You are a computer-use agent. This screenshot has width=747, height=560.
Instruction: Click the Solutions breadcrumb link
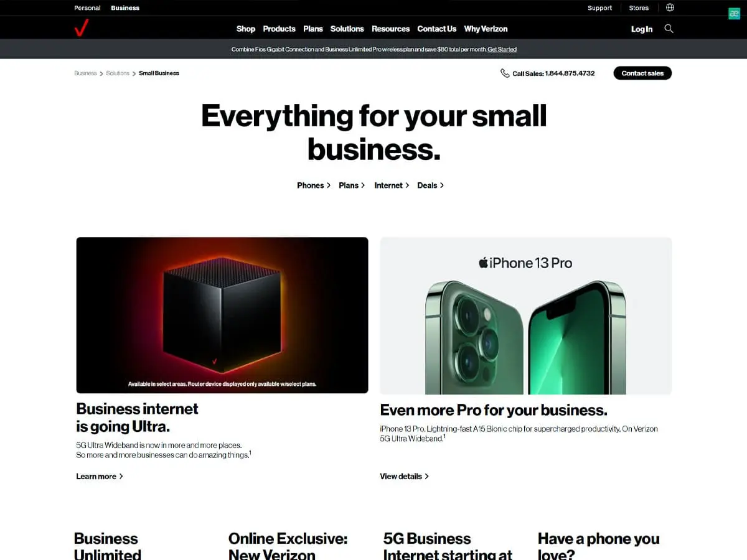click(x=118, y=73)
